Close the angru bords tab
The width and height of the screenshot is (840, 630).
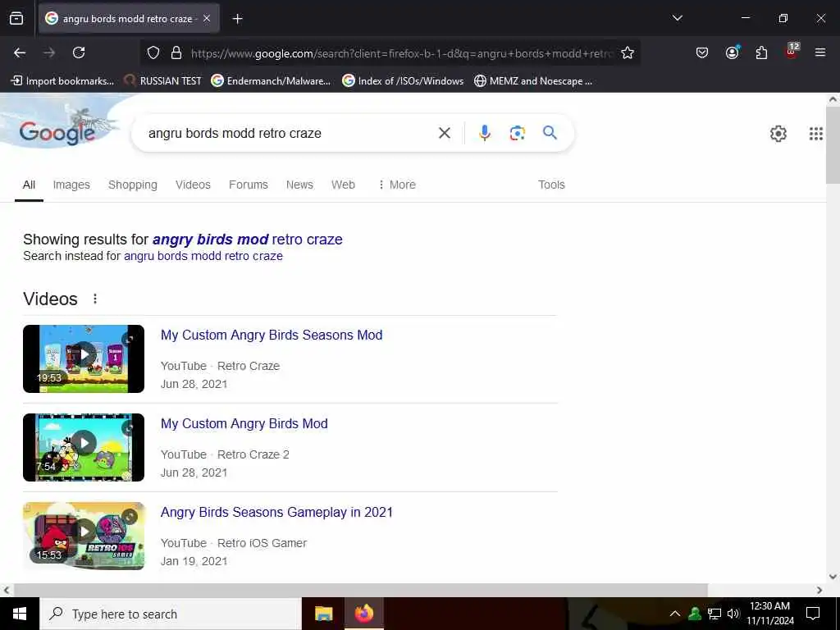pyautogui.click(x=207, y=18)
